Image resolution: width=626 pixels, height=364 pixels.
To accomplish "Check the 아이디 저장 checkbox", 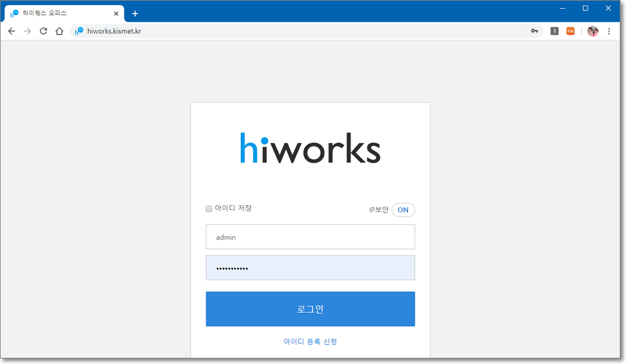I will [x=209, y=209].
